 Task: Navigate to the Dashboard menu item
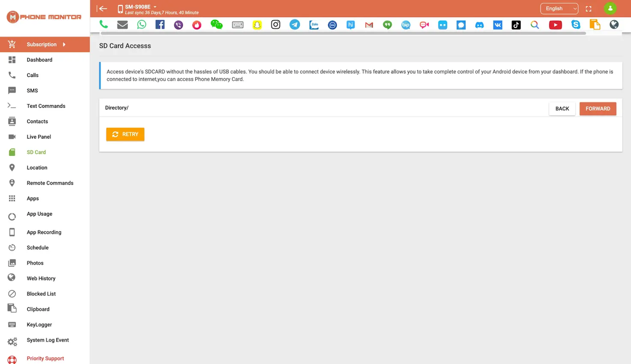(39, 60)
